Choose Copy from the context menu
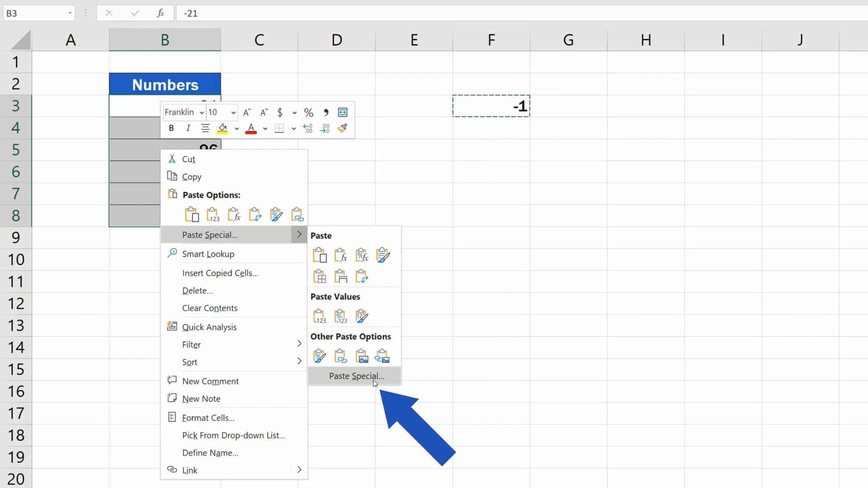 point(234,177)
